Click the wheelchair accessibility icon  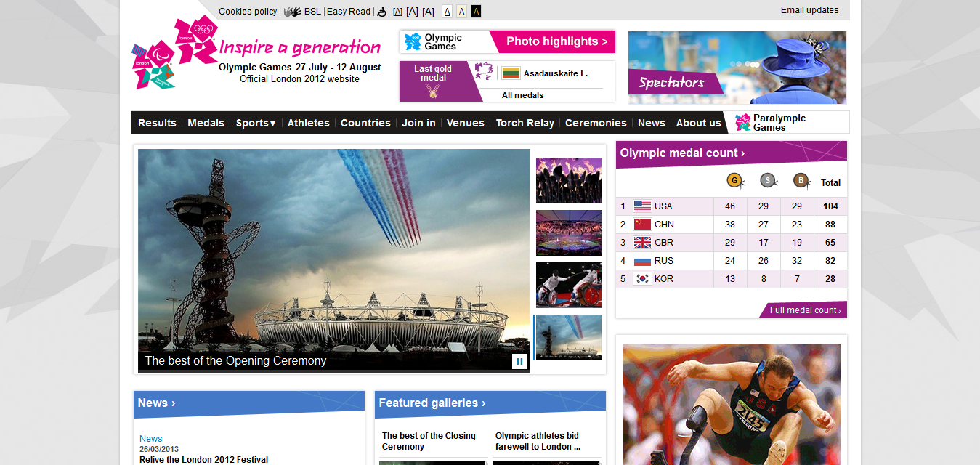coord(381,12)
